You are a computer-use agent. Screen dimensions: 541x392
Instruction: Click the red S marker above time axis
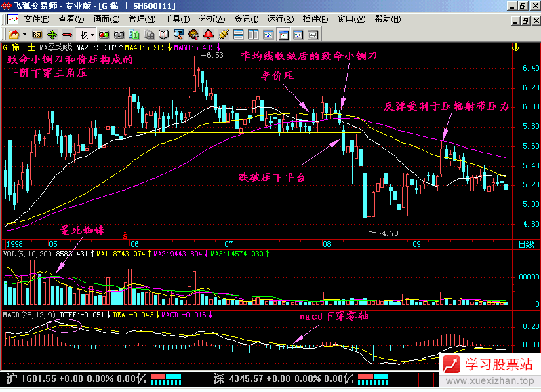[125, 236]
